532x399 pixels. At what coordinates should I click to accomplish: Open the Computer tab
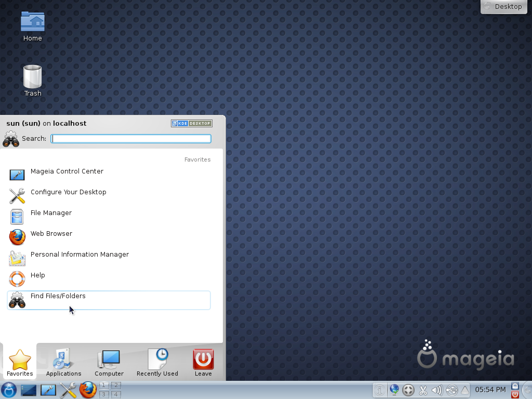(109, 363)
